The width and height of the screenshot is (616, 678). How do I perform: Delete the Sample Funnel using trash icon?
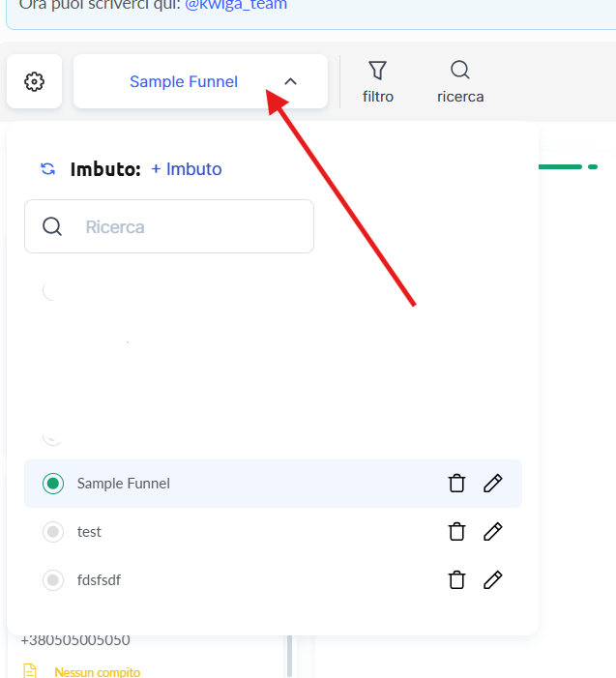coord(457,484)
